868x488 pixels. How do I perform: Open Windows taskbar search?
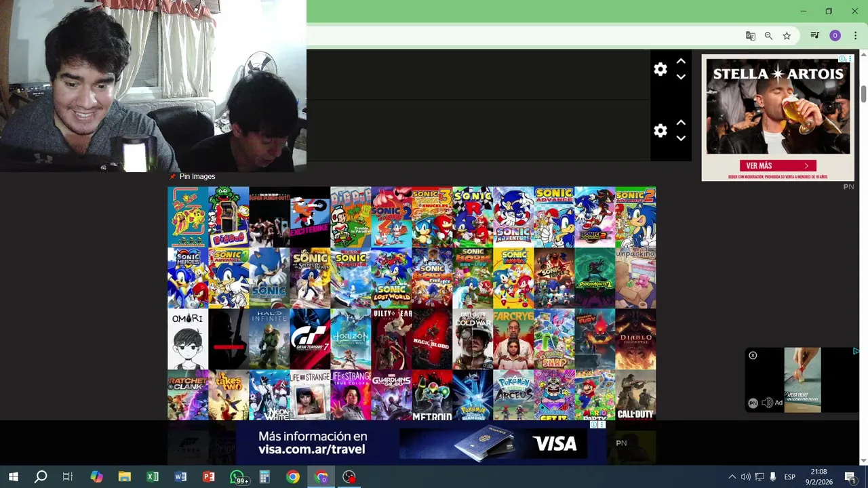click(41, 477)
